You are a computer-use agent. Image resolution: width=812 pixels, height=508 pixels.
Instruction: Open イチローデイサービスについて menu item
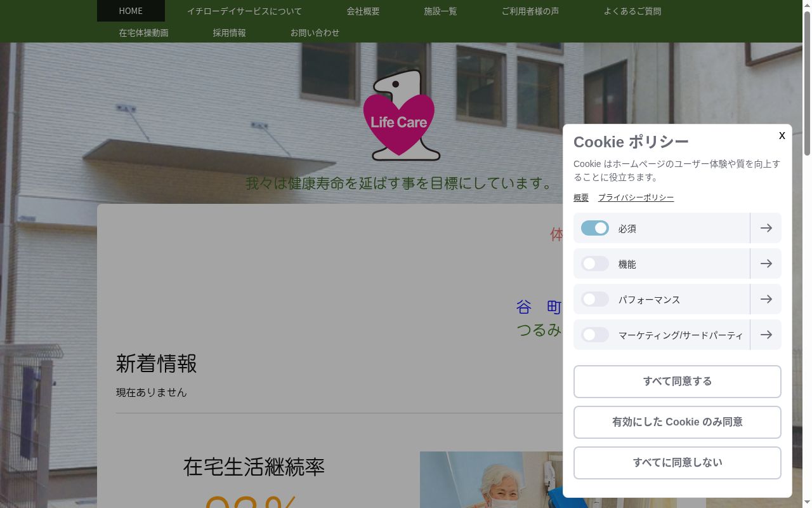(244, 11)
